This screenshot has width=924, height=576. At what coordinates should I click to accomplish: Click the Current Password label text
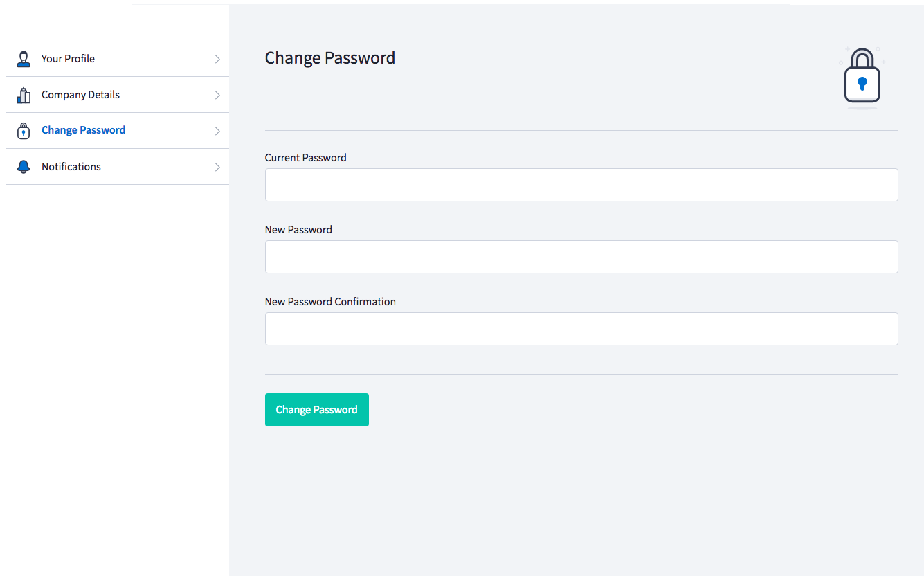pos(305,157)
